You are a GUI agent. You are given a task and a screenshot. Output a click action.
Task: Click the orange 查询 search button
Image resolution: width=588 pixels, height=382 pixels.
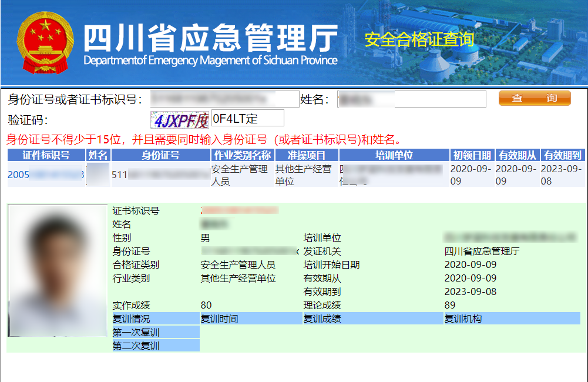pyautogui.click(x=535, y=98)
